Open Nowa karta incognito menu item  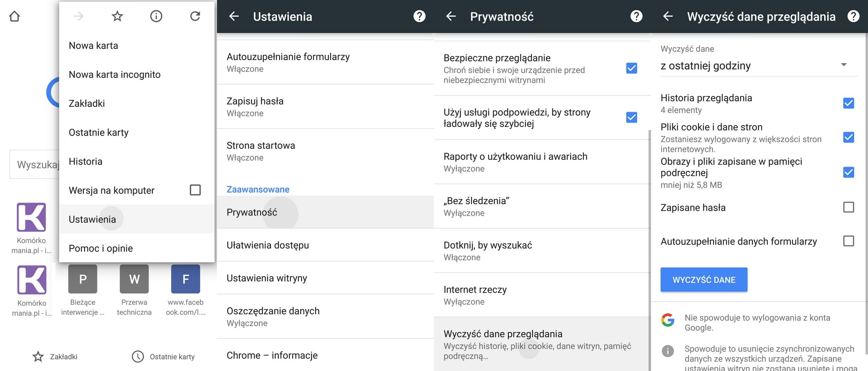click(x=115, y=75)
